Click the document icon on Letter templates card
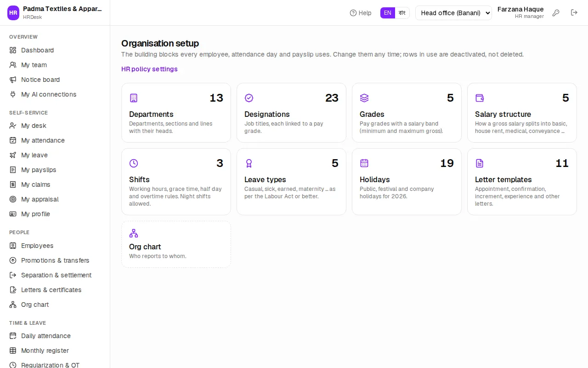The height and width of the screenshot is (368, 588). click(480, 163)
